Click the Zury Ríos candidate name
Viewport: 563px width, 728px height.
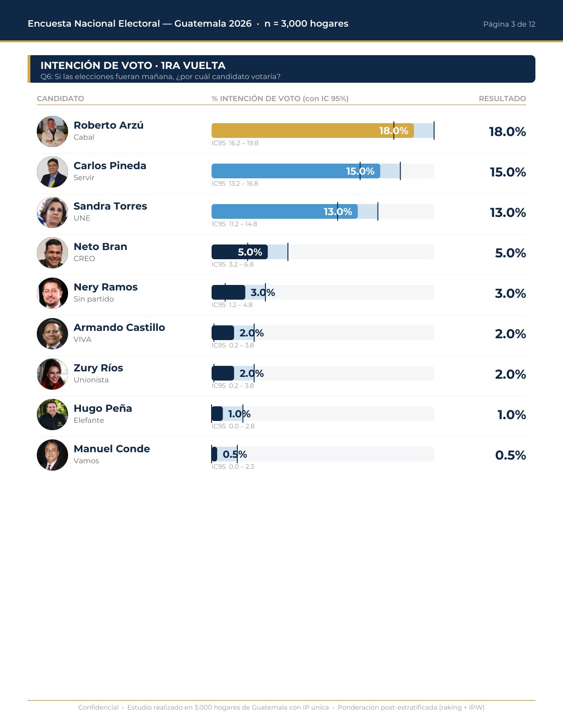point(98,368)
